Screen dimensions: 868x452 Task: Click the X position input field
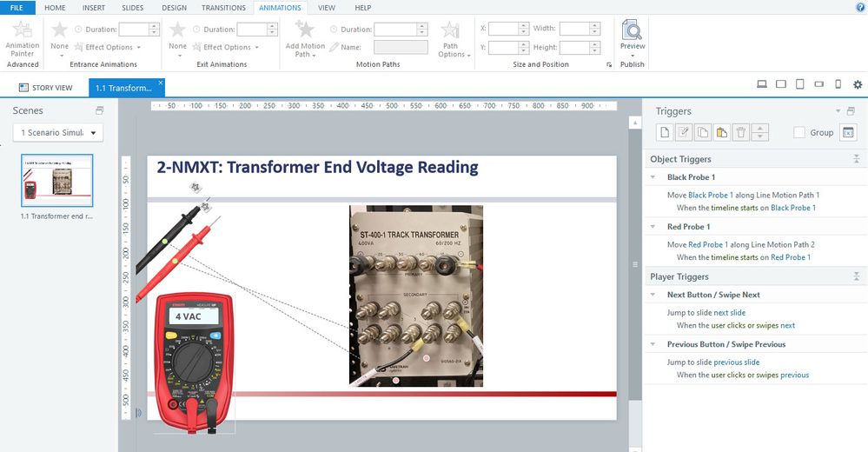tap(503, 28)
